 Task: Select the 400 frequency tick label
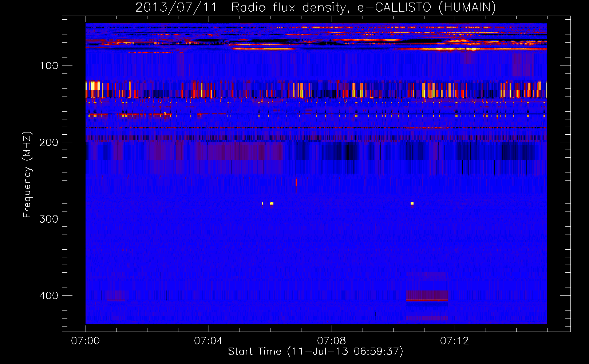[x=49, y=295]
